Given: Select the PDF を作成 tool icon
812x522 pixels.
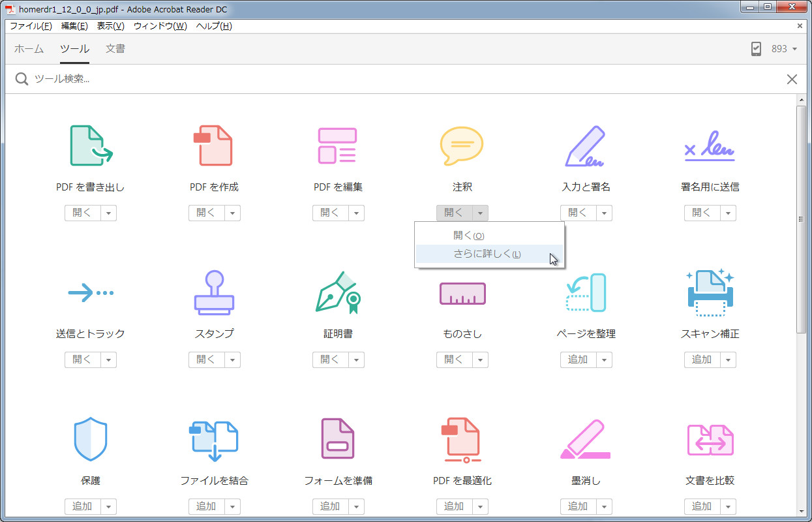Looking at the screenshot, I should pyautogui.click(x=214, y=146).
